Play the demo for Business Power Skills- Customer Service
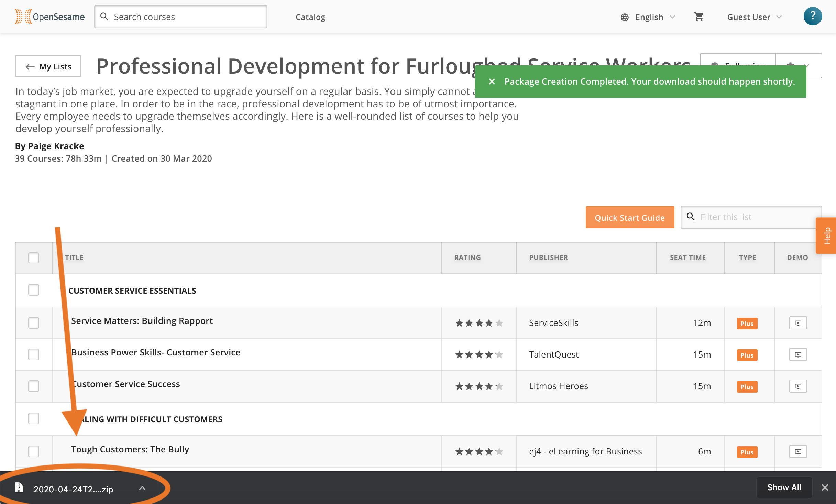Viewport: 836px width, 504px height. (x=798, y=354)
